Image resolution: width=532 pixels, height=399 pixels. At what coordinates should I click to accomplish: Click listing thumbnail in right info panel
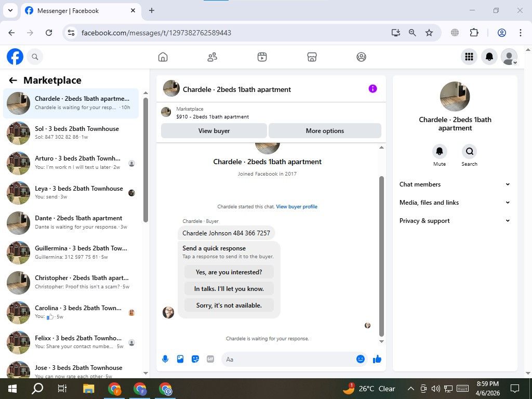coord(455,96)
